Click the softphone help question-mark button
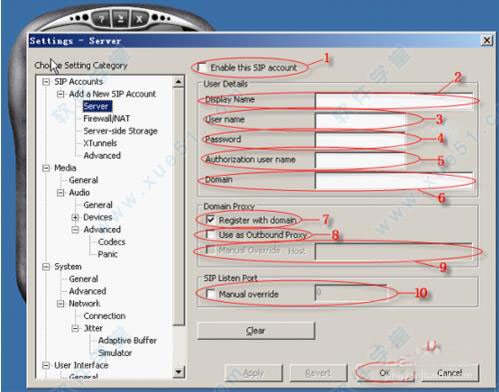Viewport: 499px width, 392px height. click(101, 19)
